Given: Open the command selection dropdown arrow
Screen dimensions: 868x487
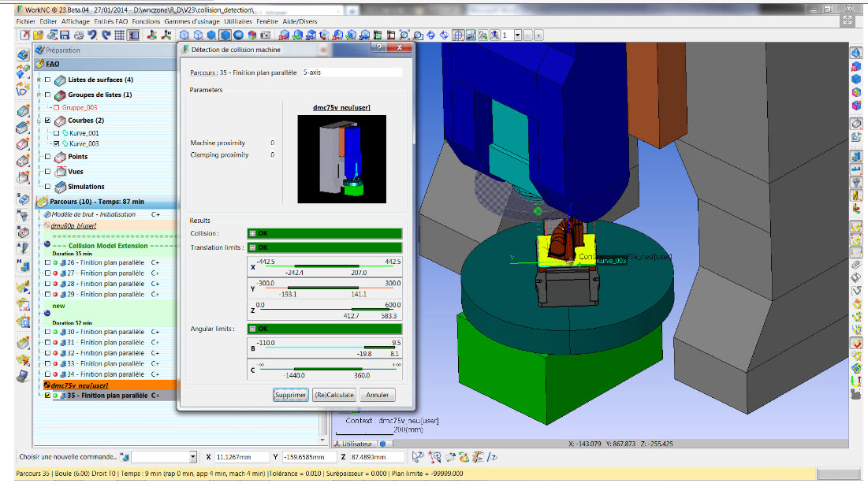Looking at the screenshot, I should [x=192, y=457].
